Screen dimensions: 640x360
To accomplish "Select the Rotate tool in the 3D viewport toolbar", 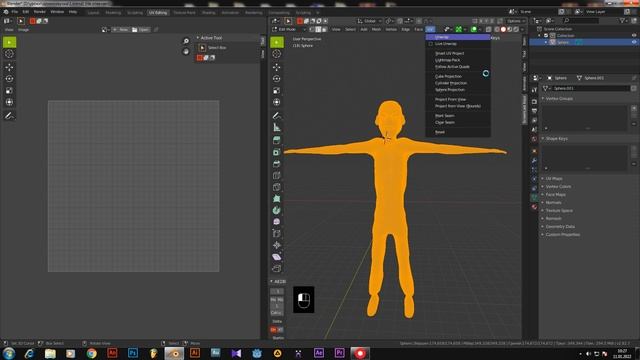I will [x=277, y=78].
